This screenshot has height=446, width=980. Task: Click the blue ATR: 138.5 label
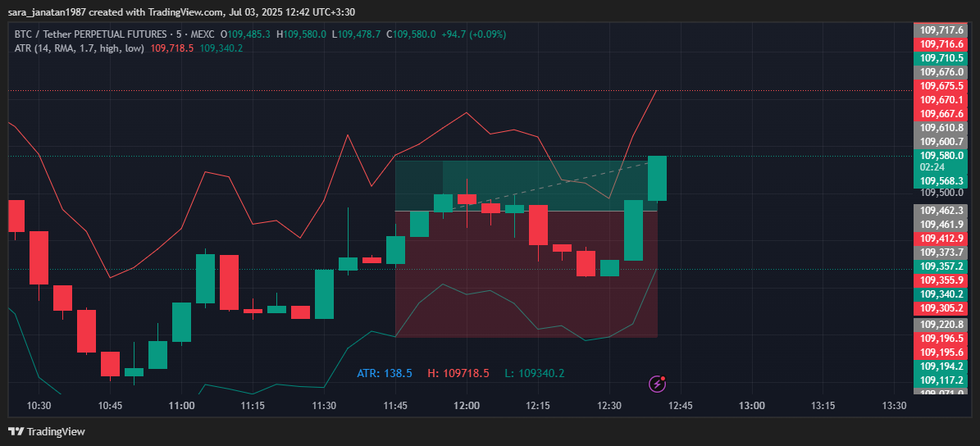tap(385, 374)
